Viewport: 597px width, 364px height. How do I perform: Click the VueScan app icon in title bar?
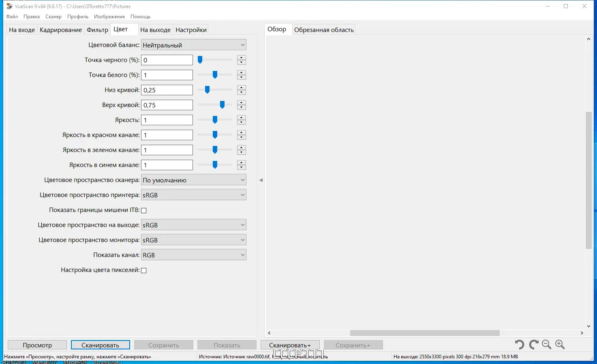coord(9,6)
